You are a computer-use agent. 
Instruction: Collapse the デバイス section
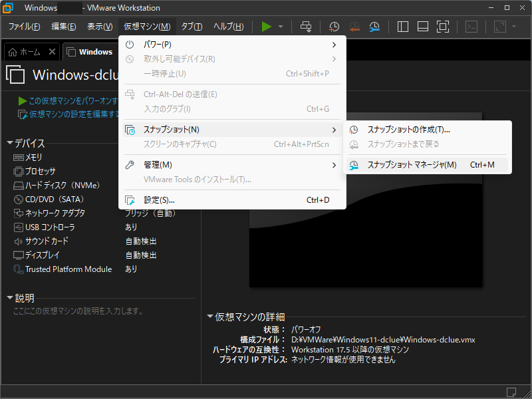coord(10,143)
